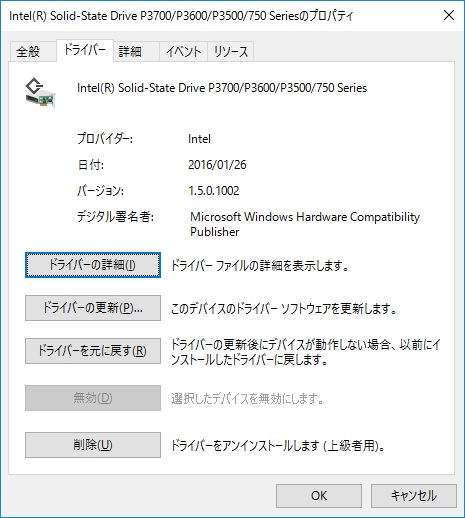Click text このデバイスのドライバー ソフトウェアを更新します。
The width and height of the screenshot is (465, 518).
pyautogui.click(x=284, y=309)
